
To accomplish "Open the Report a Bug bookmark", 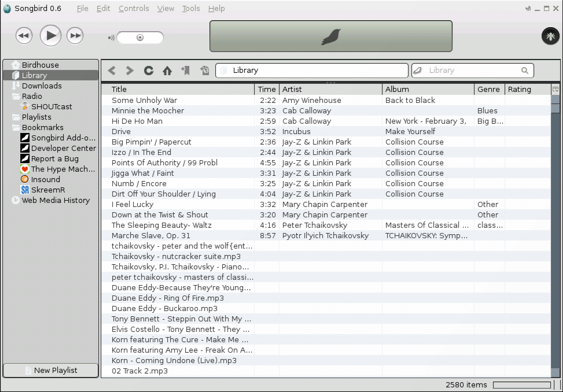I will coord(50,158).
